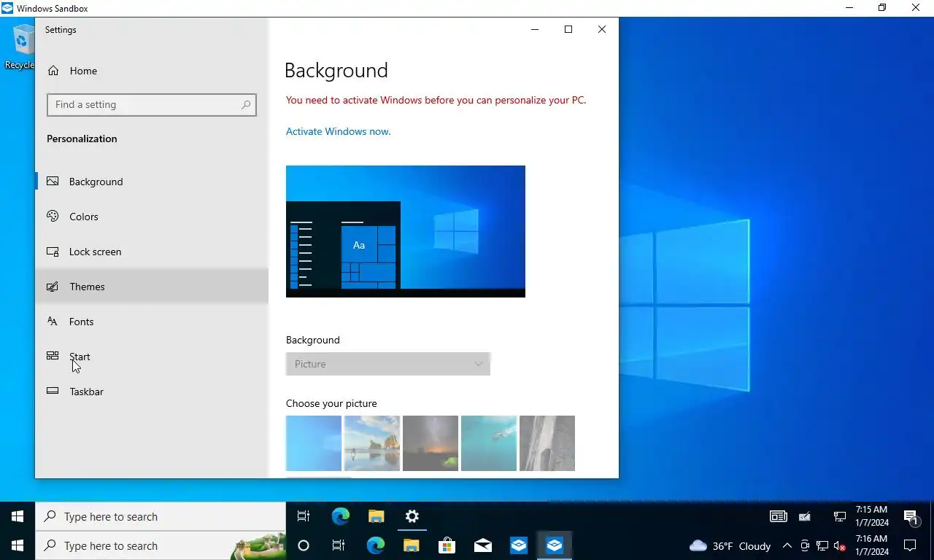
Task: Open Cortana circle on host taskbar
Action: [304, 545]
